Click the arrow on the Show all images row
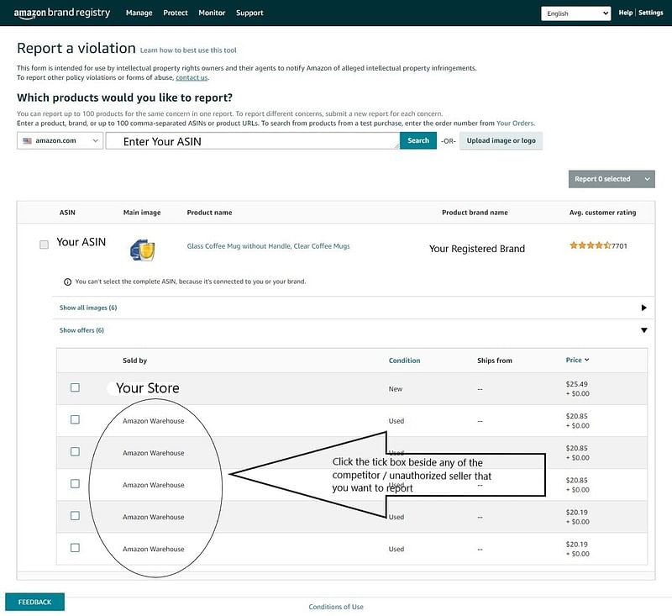Screen dimensions: 672x616 (643, 308)
